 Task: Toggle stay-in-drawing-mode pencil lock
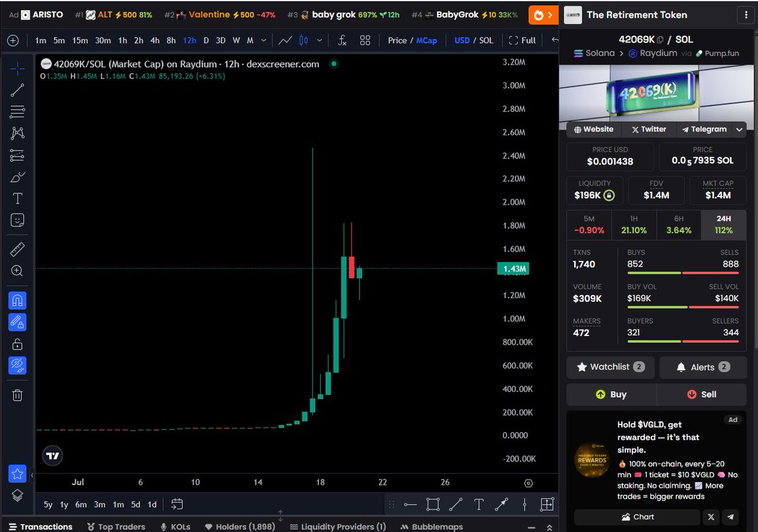pyautogui.click(x=18, y=322)
